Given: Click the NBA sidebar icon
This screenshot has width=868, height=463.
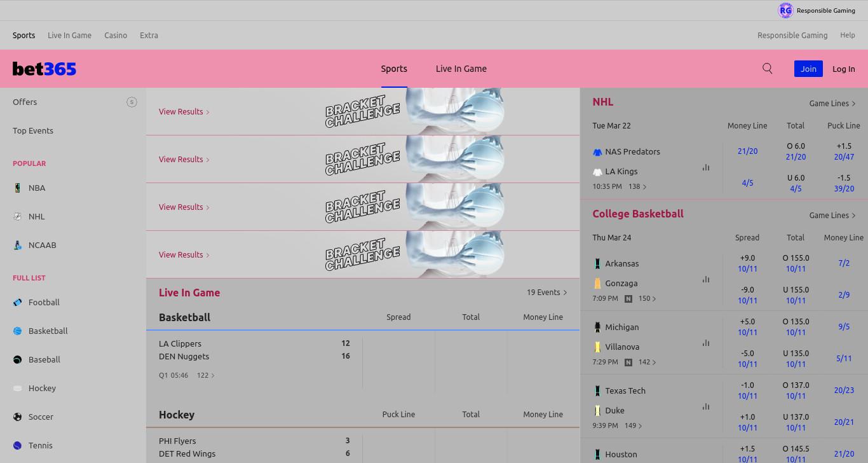Looking at the screenshot, I should pyautogui.click(x=18, y=188).
